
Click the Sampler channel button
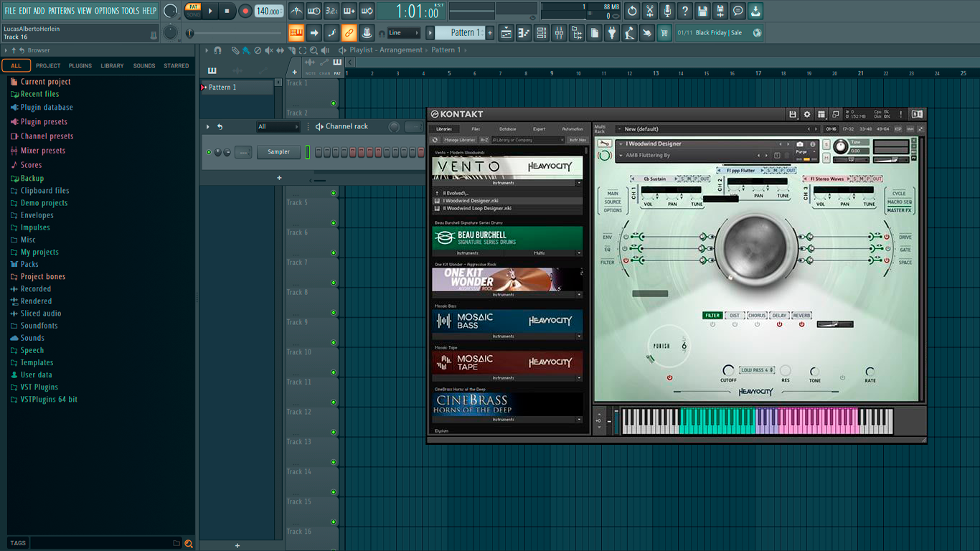(279, 152)
